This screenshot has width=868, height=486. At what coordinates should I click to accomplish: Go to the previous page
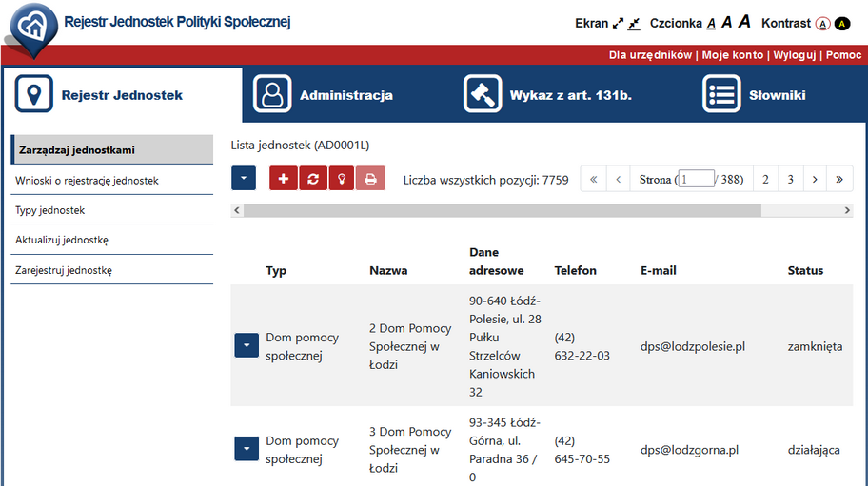[x=619, y=179]
